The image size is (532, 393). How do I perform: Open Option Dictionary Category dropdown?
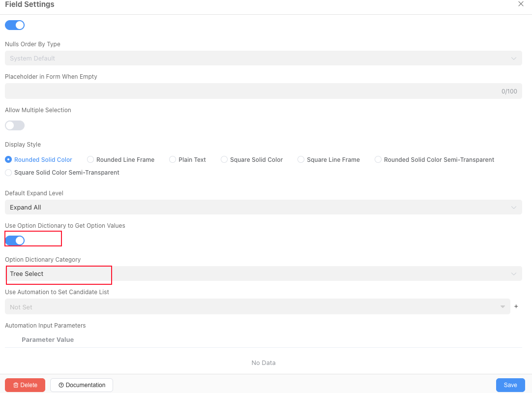point(263,273)
